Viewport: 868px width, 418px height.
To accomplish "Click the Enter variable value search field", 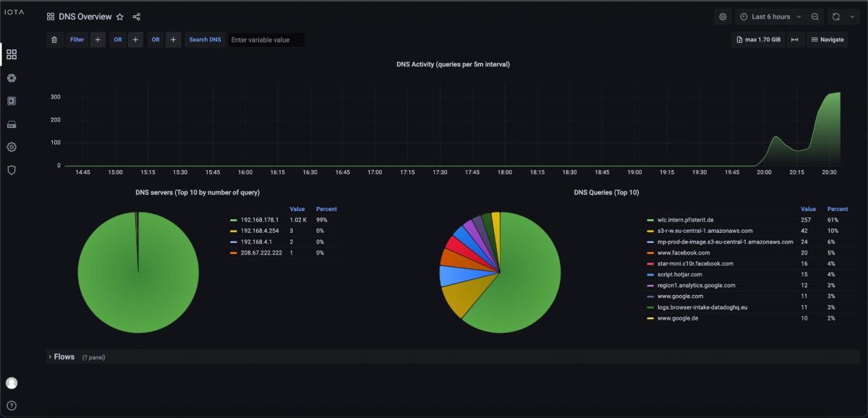I will point(265,40).
